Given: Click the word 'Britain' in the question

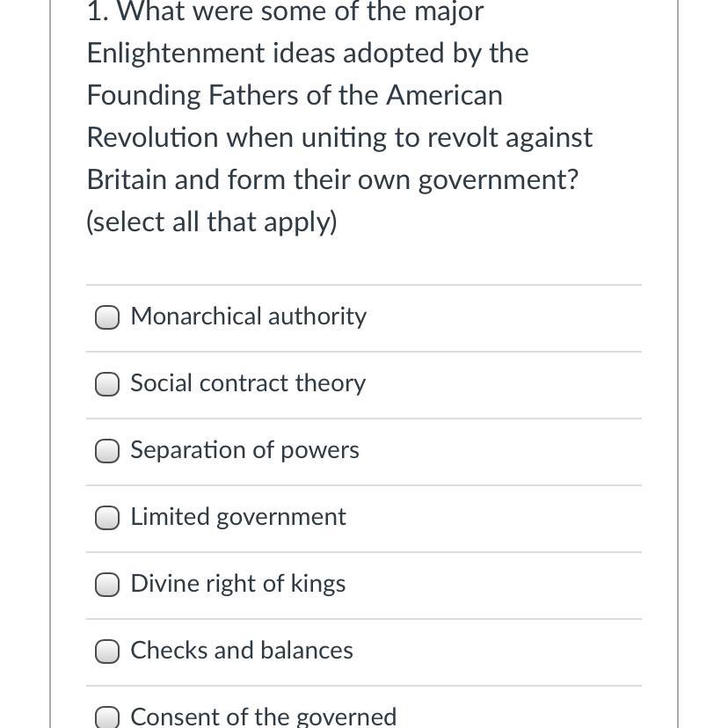Looking at the screenshot, I should pos(127,179).
